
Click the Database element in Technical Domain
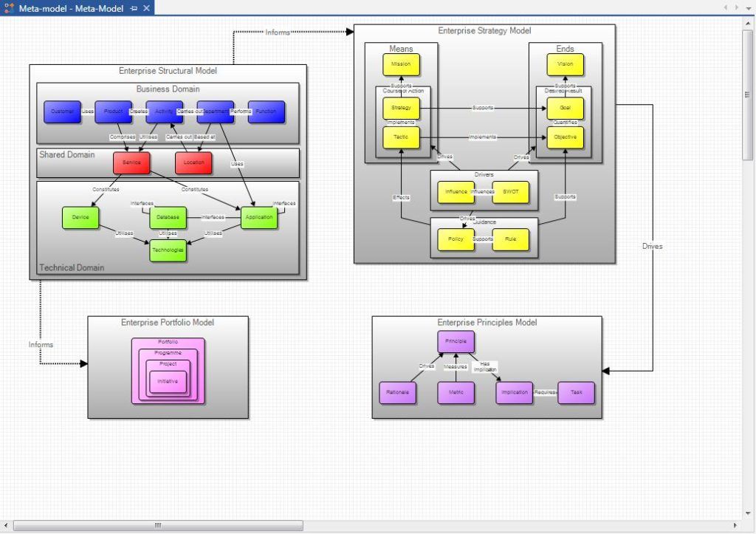[168, 217]
